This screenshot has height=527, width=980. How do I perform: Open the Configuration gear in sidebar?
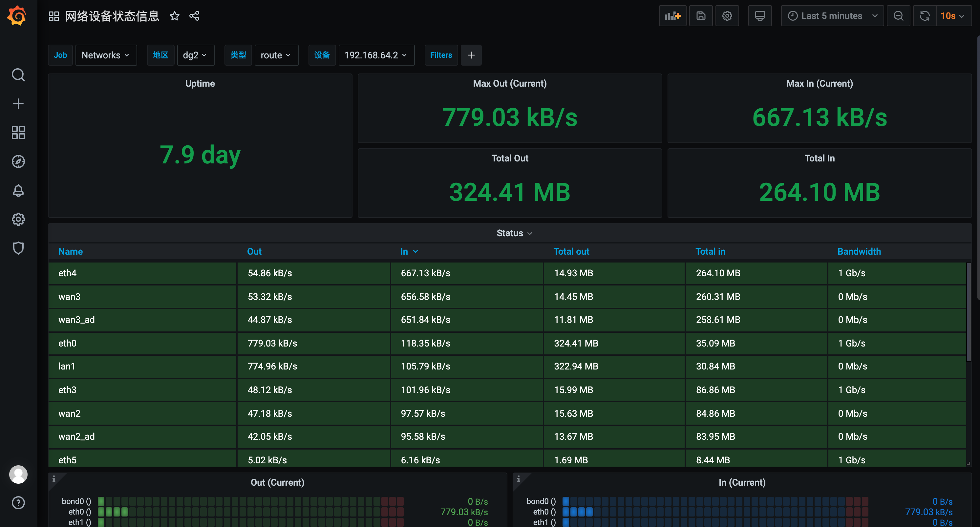coord(18,219)
